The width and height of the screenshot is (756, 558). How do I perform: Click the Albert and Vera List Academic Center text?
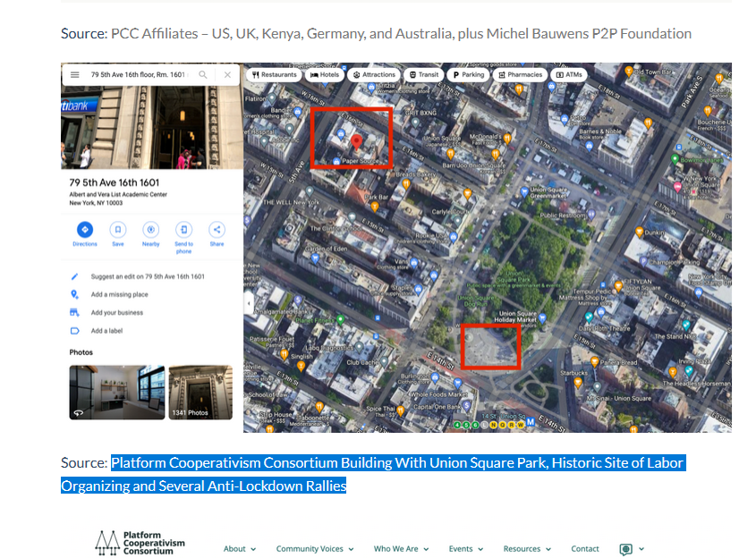118,195
